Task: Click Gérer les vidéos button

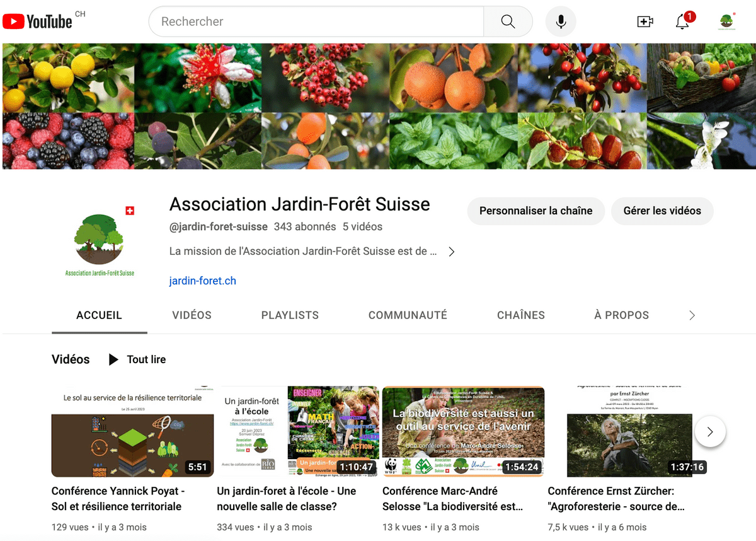Action: pyautogui.click(x=662, y=211)
